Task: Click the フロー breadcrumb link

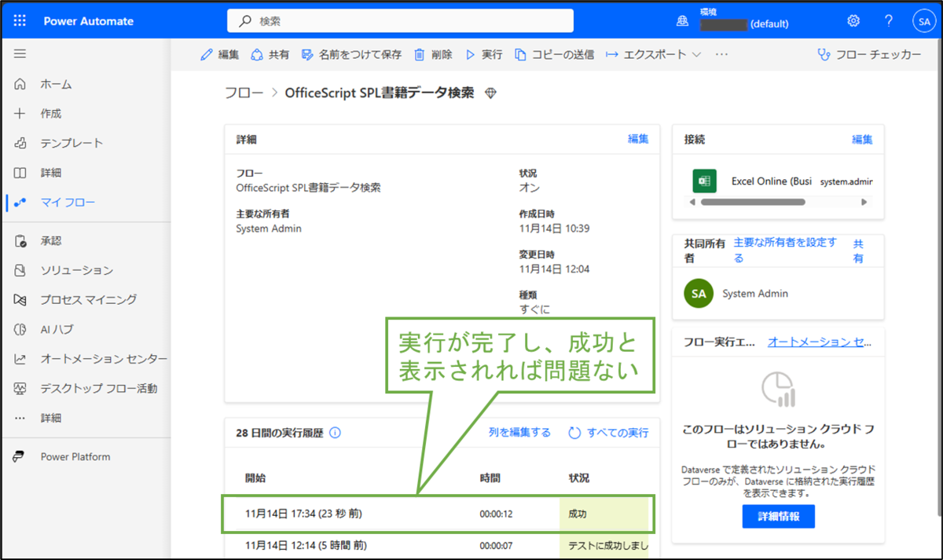Action: tap(244, 93)
